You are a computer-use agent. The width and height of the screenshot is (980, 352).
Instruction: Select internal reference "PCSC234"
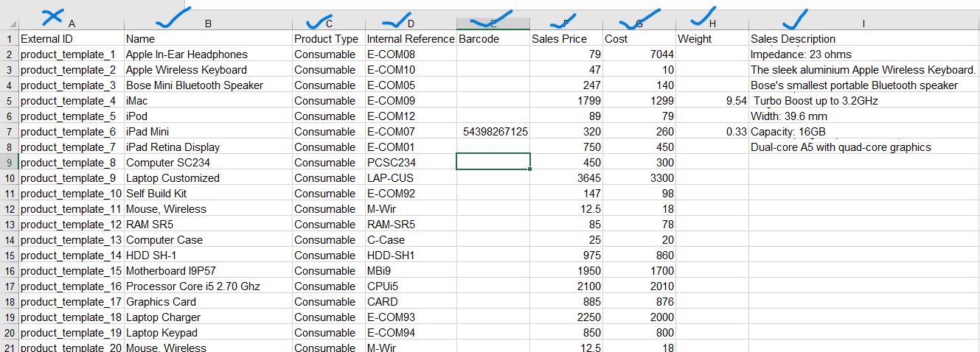pos(411,163)
